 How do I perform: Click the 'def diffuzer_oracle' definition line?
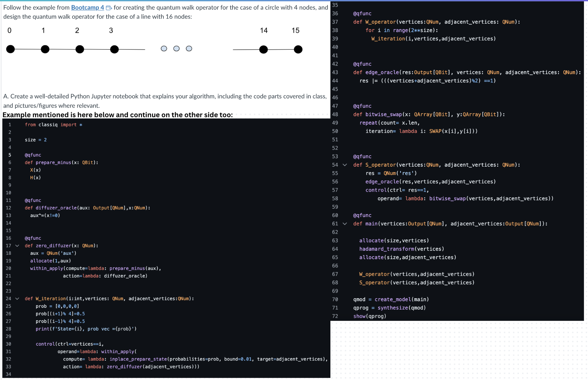(x=88, y=208)
